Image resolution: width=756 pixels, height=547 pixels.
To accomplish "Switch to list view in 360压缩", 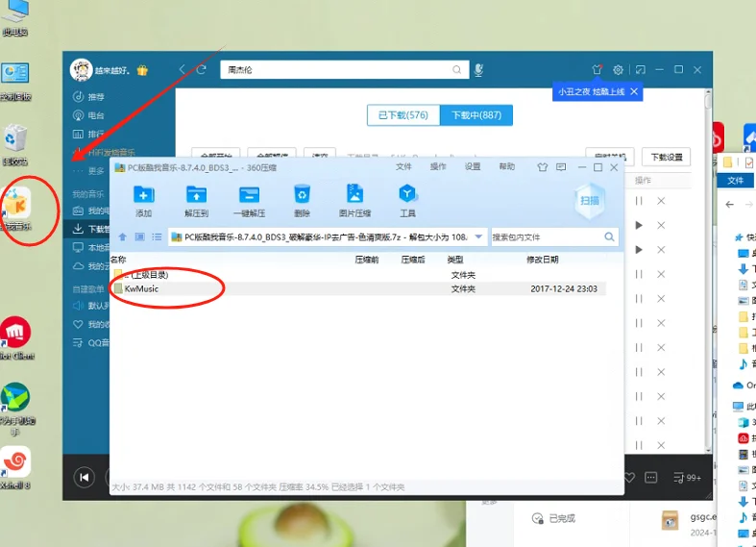I will [157, 236].
